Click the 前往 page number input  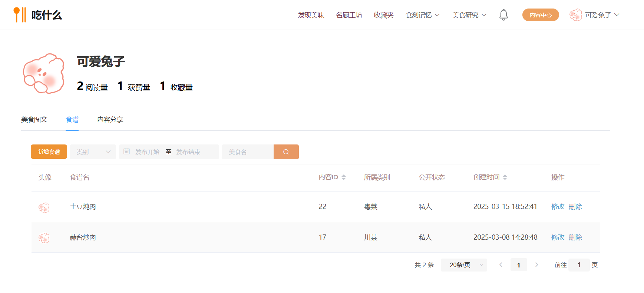coord(579,265)
